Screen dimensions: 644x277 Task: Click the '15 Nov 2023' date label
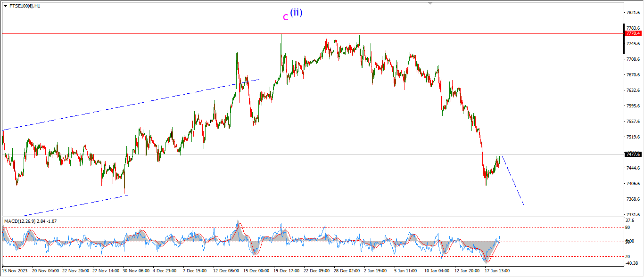[14, 271]
